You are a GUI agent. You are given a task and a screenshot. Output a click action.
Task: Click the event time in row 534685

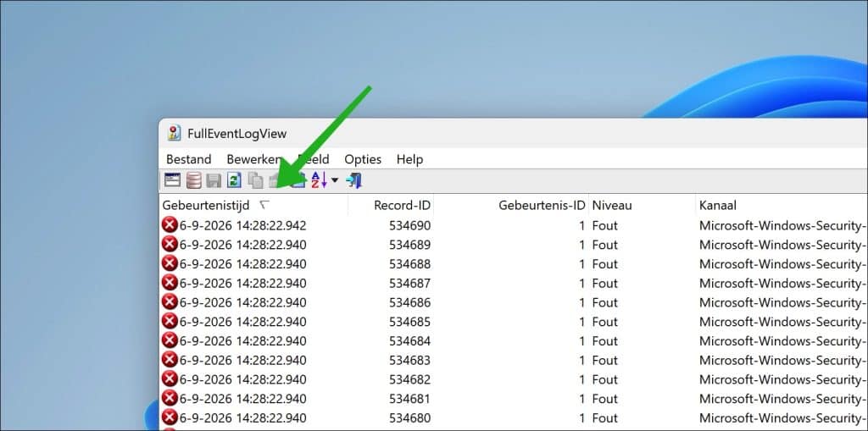coord(242,322)
